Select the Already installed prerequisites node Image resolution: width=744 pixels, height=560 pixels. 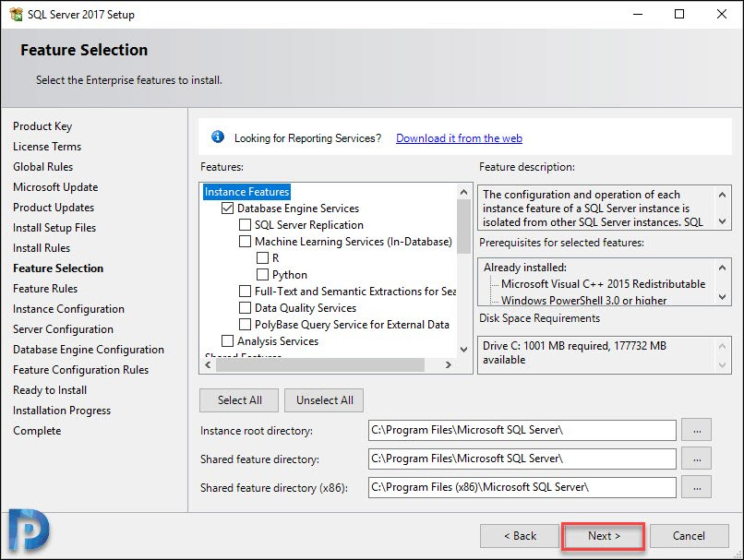(x=525, y=268)
